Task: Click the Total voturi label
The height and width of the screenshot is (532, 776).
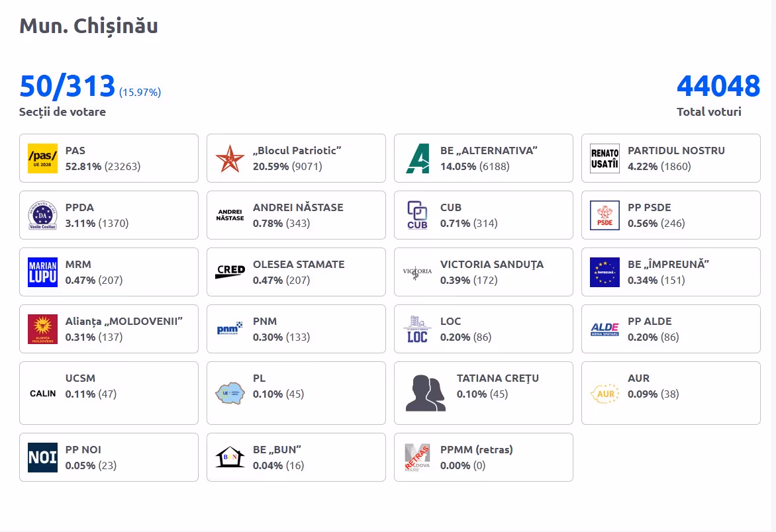Action: tap(709, 112)
